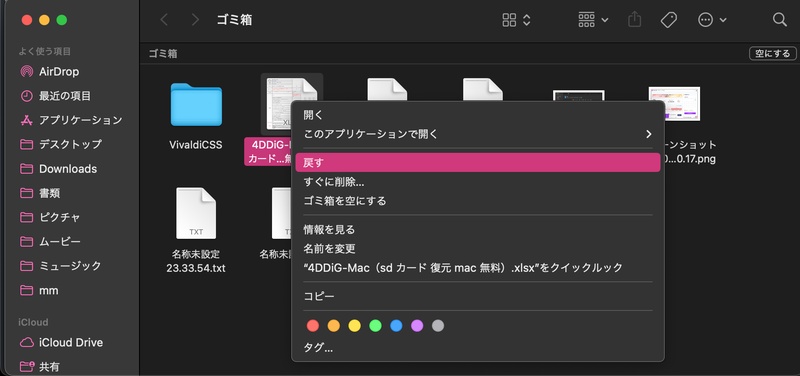
Task: Toggle the icon view switcher arrows
Action: [x=527, y=20]
